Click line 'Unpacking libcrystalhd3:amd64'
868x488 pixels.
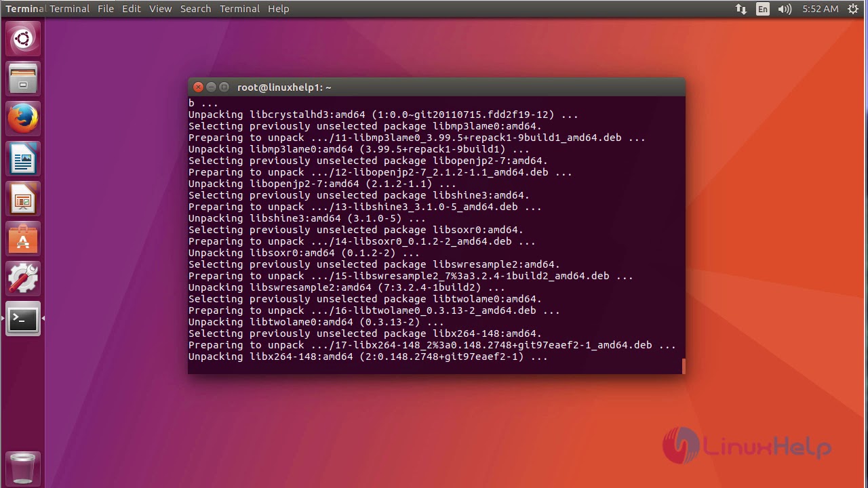pos(383,115)
